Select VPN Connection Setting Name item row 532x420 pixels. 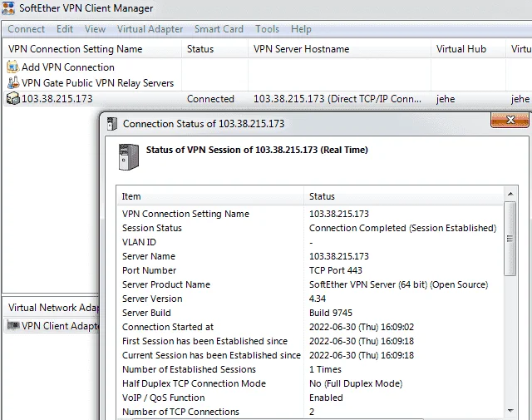185,214
